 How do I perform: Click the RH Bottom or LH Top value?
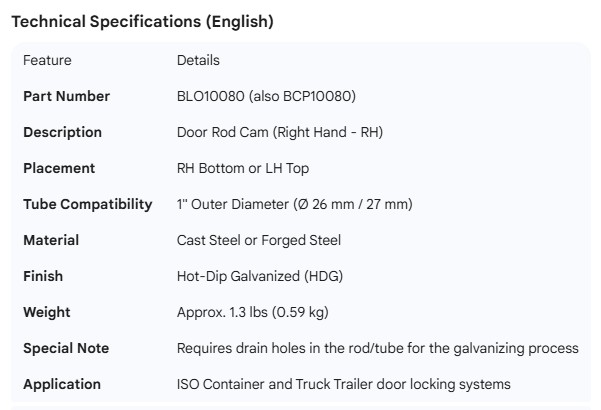243,168
